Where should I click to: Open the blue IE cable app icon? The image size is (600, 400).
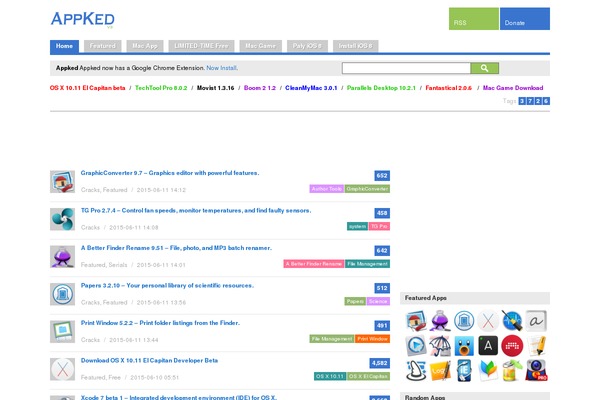point(464,371)
